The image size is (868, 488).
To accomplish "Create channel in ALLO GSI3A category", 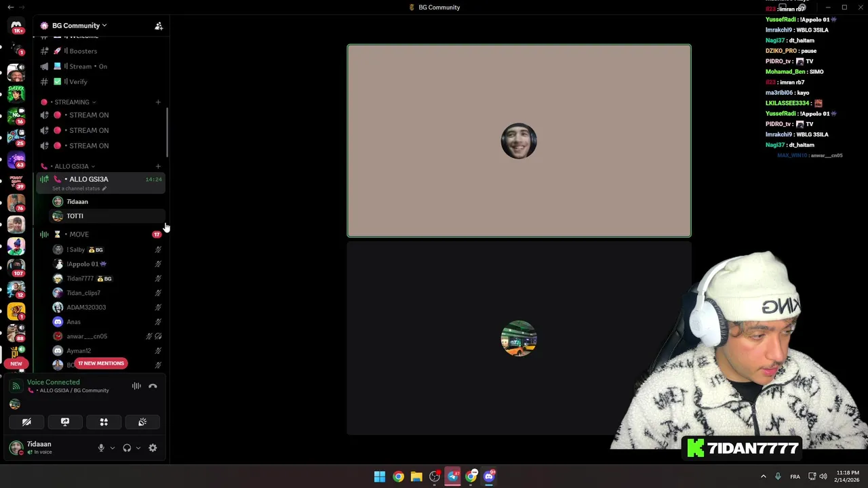I will click(x=158, y=166).
